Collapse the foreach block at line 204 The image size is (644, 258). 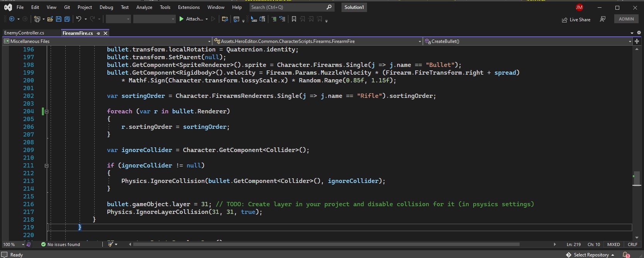[x=46, y=111]
